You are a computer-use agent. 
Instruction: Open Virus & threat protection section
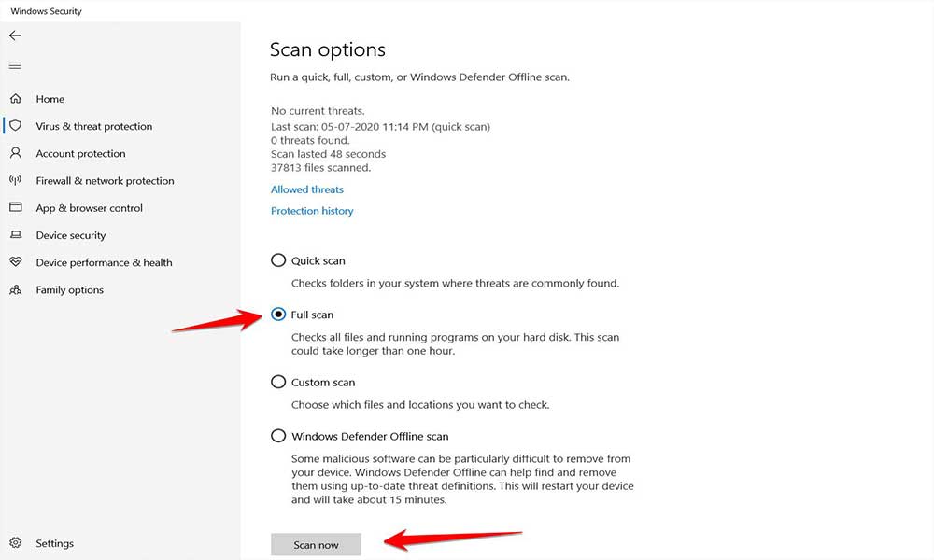(x=94, y=126)
